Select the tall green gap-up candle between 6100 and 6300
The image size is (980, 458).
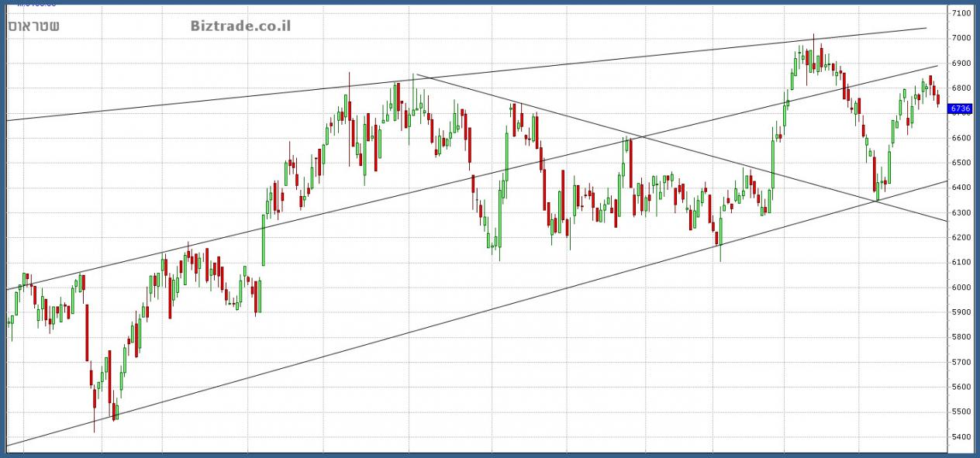(263, 240)
